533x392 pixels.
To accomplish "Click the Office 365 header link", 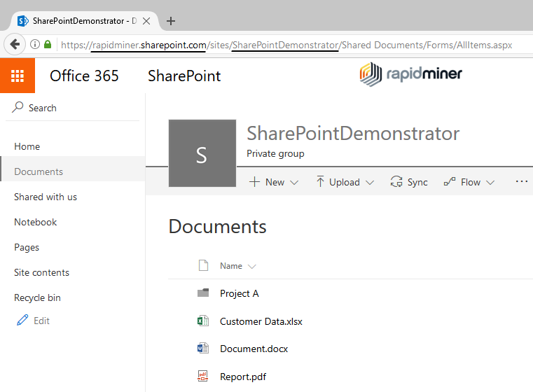I will (x=84, y=76).
